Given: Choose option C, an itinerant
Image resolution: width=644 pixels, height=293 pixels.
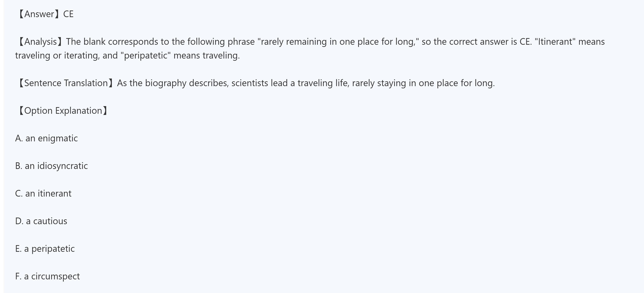Looking at the screenshot, I should pos(43,194).
